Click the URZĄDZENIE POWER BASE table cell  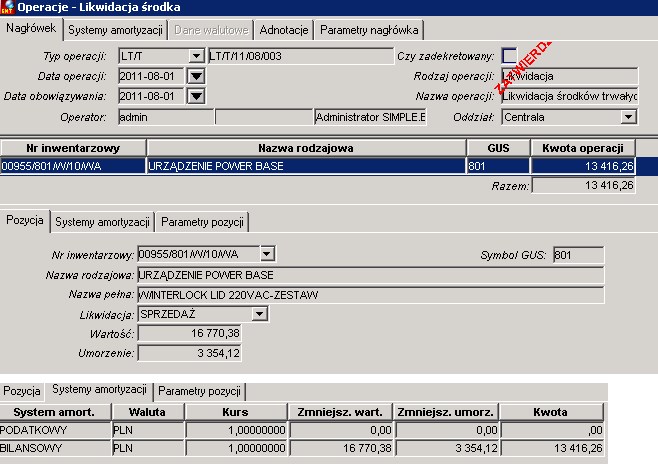(x=306, y=166)
